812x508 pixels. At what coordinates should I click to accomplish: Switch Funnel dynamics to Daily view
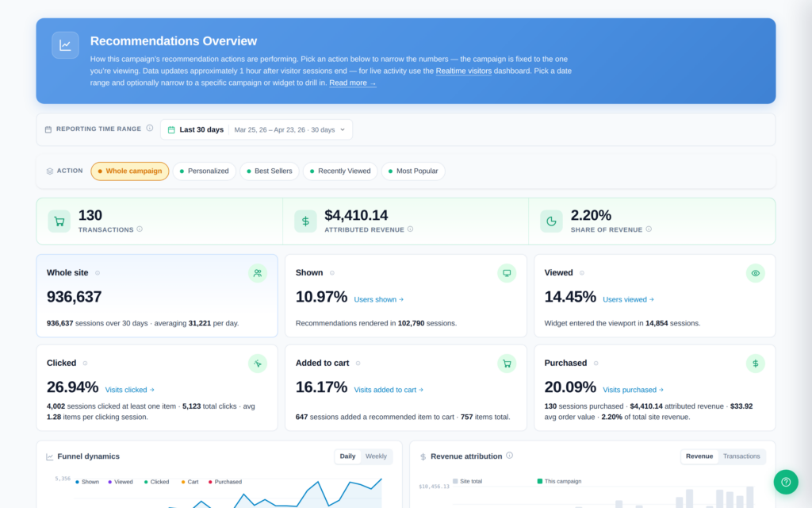pyautogui.click(x=347, y=456)
